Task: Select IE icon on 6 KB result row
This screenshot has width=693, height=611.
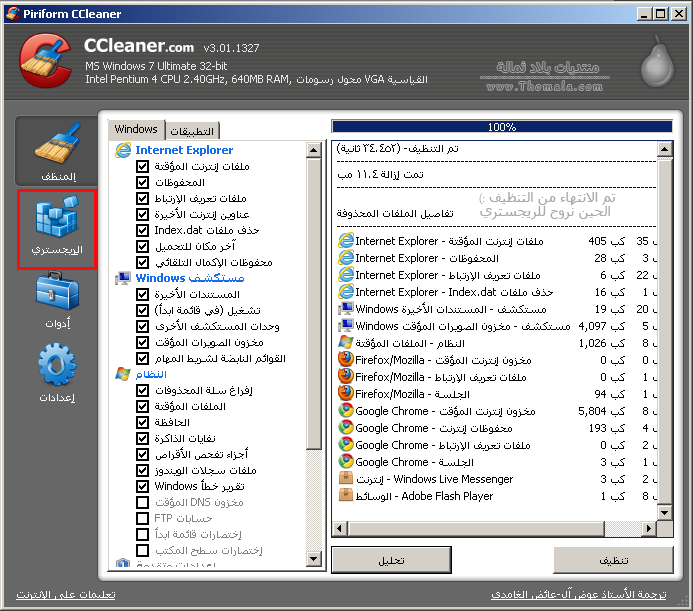Action: pos(346,275)
